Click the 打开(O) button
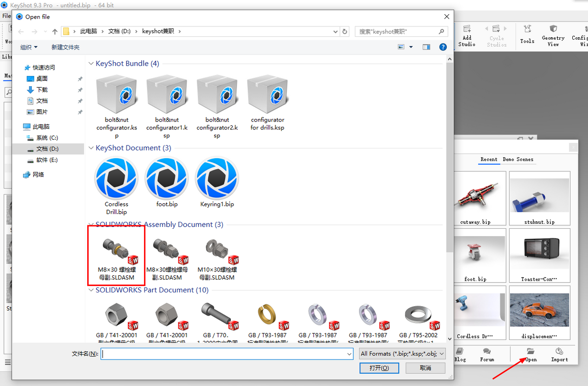588x386 pixels. [379, 368]
